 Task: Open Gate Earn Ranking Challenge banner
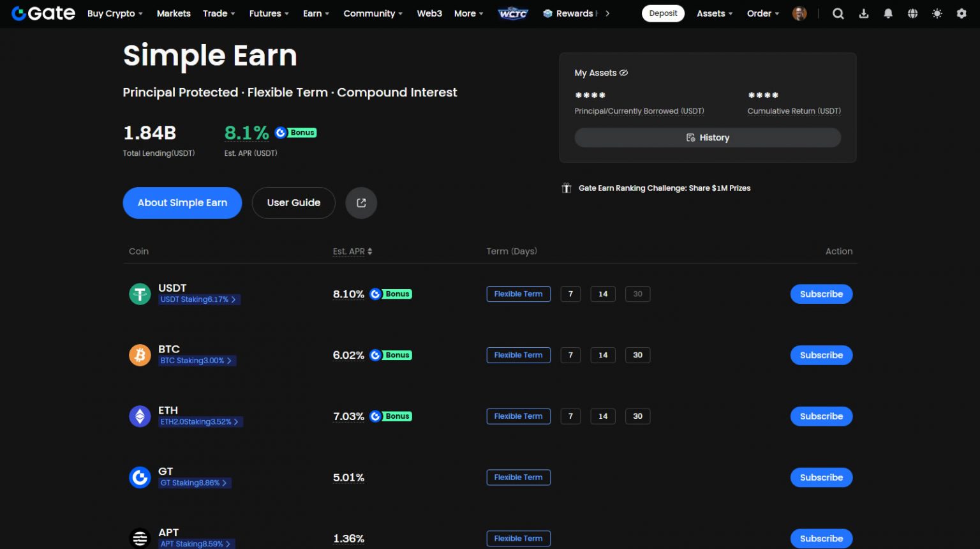pos(664,188)
